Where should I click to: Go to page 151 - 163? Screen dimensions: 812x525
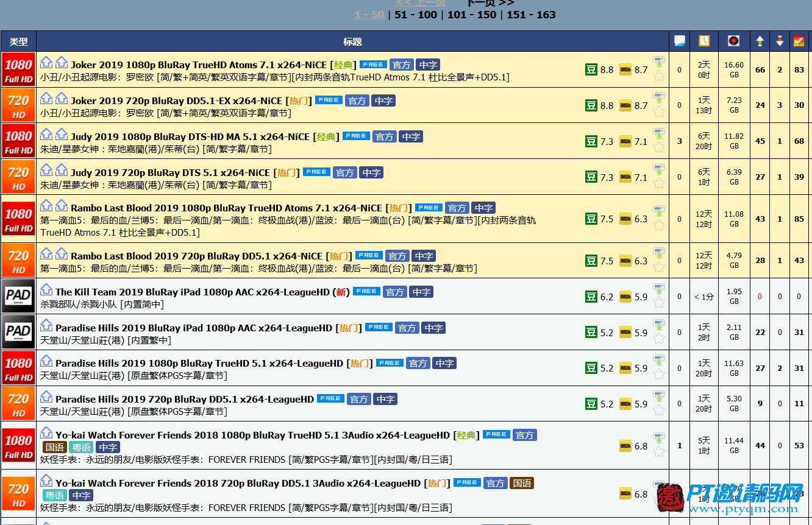(x=531, y=15)
